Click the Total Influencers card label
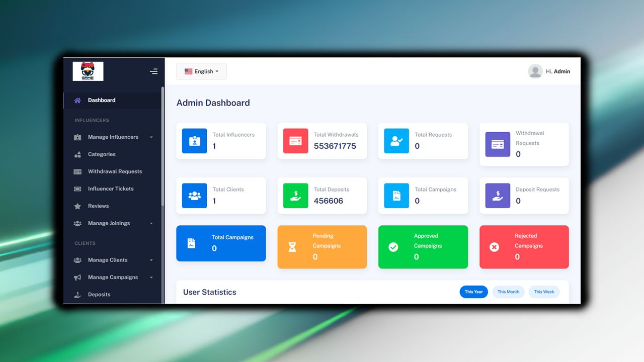Image resolution: width=644 pixels, height=362 pixels. click(233, 135)
